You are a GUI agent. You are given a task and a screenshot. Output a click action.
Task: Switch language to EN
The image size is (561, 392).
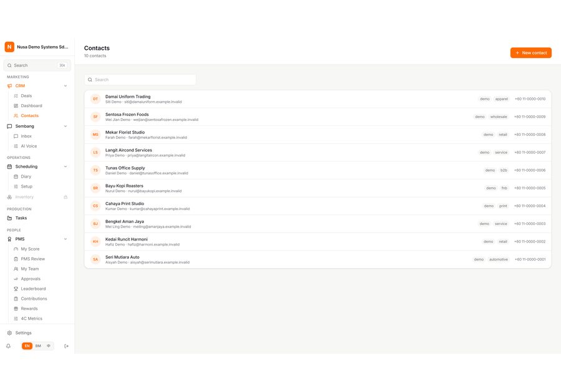pos(27,347)
